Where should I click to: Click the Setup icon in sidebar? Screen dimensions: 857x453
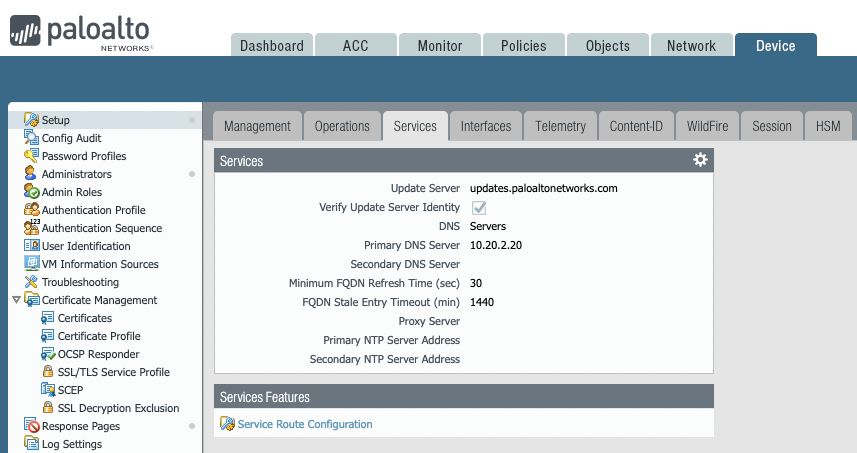(31, 120)
